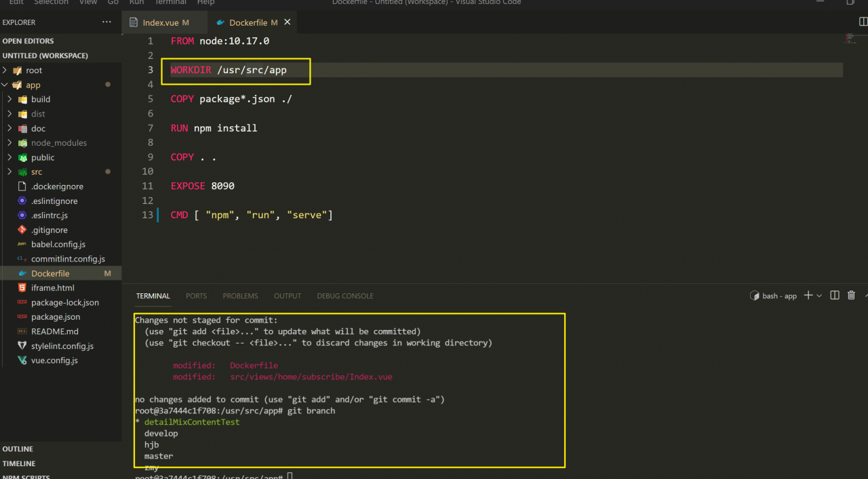Open README.md via its markdown icon
The height and width of the screenshot is (479, 868).
coord(22,331)
